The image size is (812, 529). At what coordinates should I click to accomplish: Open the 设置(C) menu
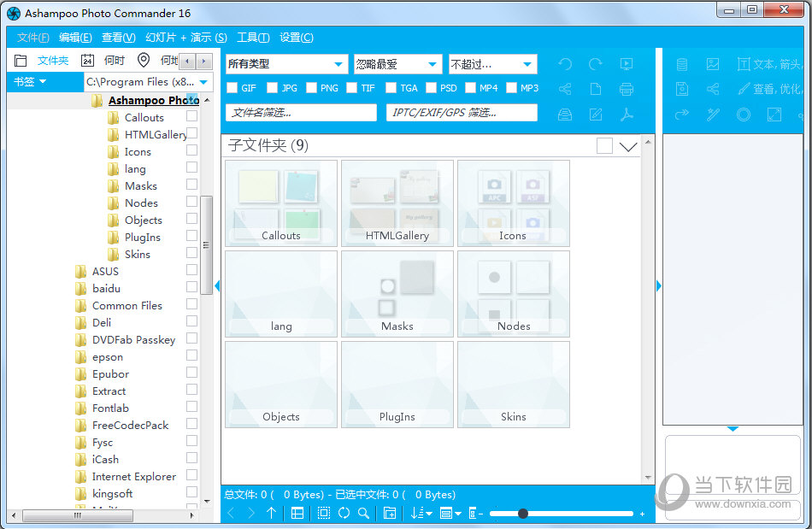(297, 38)
